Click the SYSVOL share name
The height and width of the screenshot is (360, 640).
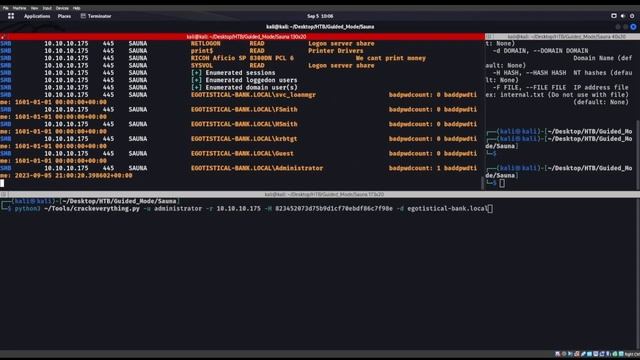(202, 66)
